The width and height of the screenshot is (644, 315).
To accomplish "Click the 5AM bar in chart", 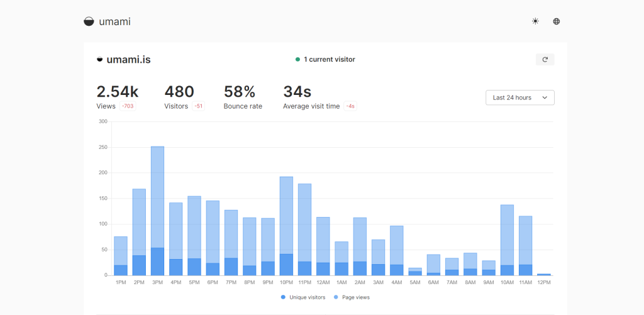I will (x=415, y=272).
